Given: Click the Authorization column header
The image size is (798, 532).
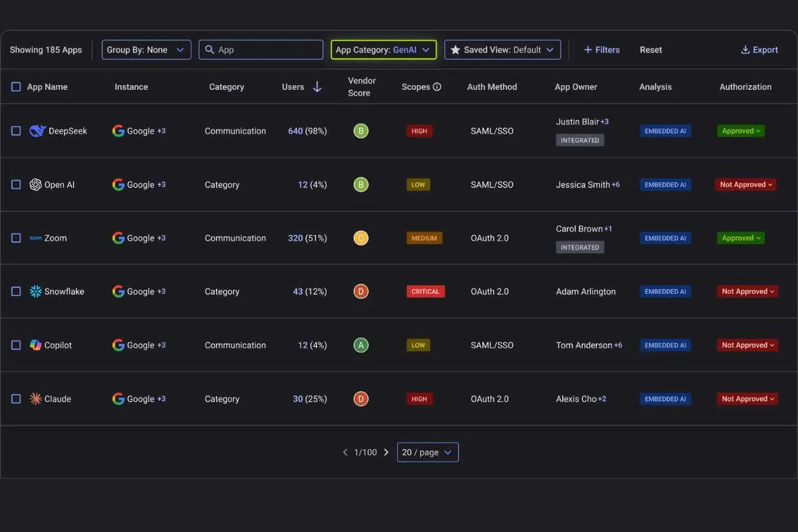Looking at the screenshot, I should point(745,87).
